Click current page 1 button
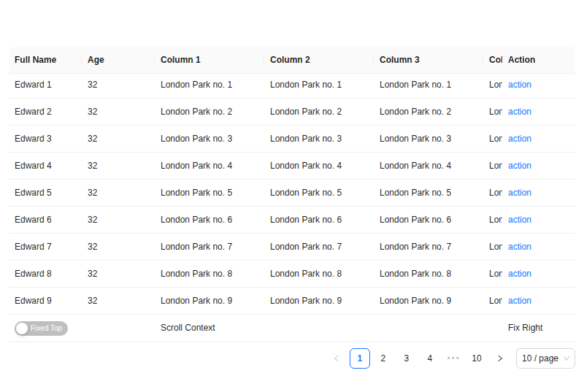Screen dimensions: 584x392 point(360,358)
